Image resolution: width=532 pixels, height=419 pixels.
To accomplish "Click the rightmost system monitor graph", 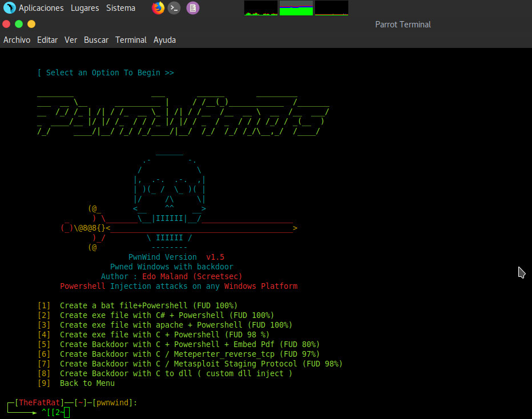I will pyautogui.click(x=332, y=8).
